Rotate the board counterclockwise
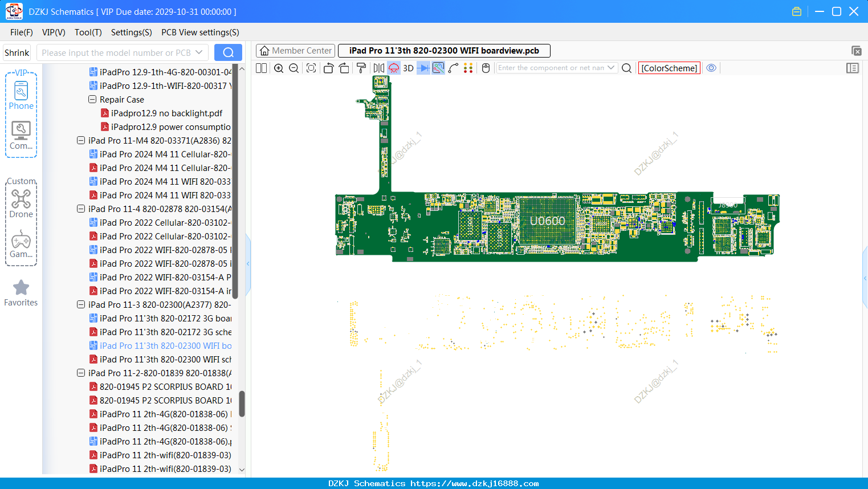This screenshot has width=868, height=489. 328,68
